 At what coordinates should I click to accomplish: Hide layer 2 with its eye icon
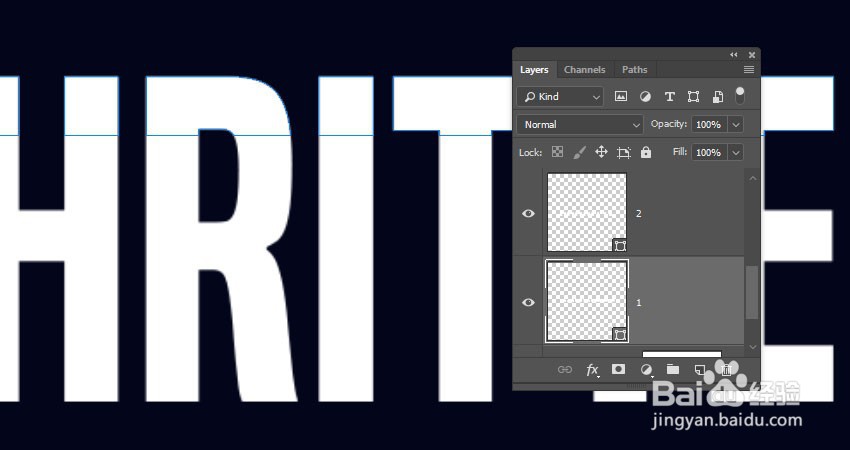coord(528,214)
